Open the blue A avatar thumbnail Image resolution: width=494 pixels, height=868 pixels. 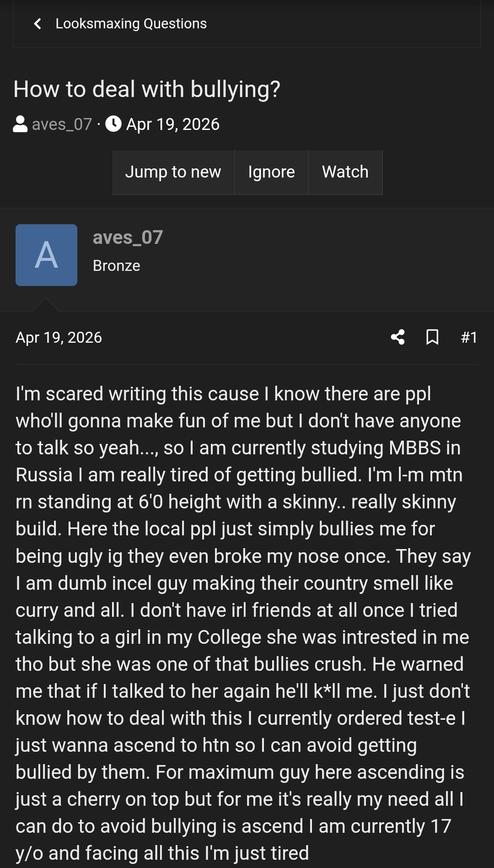pos(46,255)
